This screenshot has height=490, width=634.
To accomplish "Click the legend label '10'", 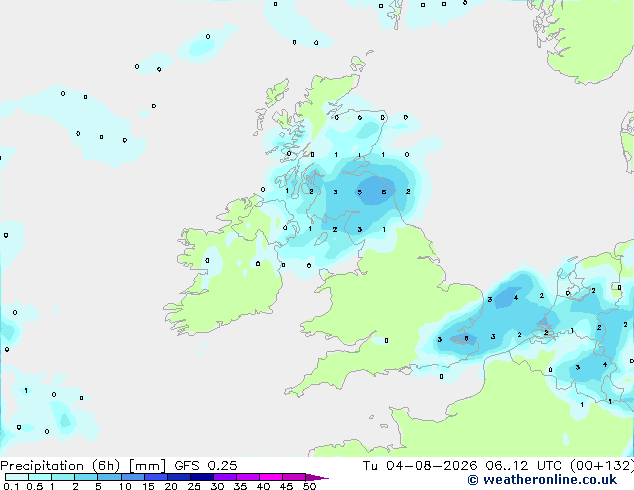I will point(125,486).
